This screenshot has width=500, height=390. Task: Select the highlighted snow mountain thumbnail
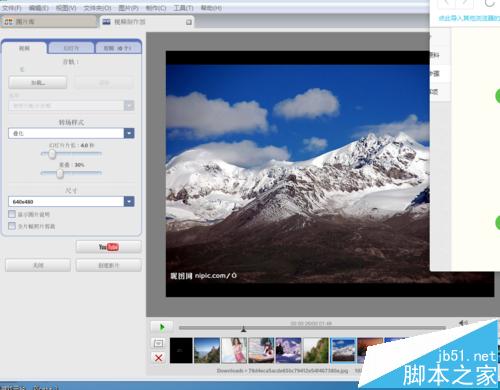point(343,350)
